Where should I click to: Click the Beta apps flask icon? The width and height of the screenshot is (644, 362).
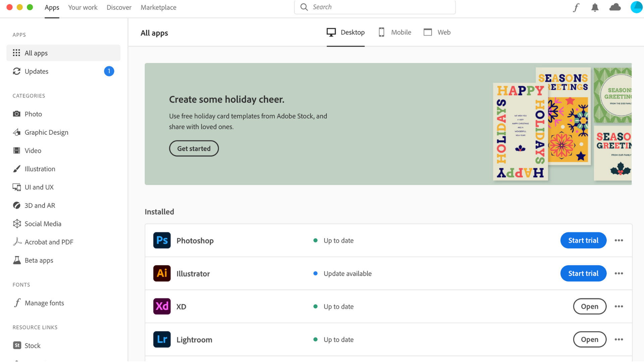click(x=16, y=260)
